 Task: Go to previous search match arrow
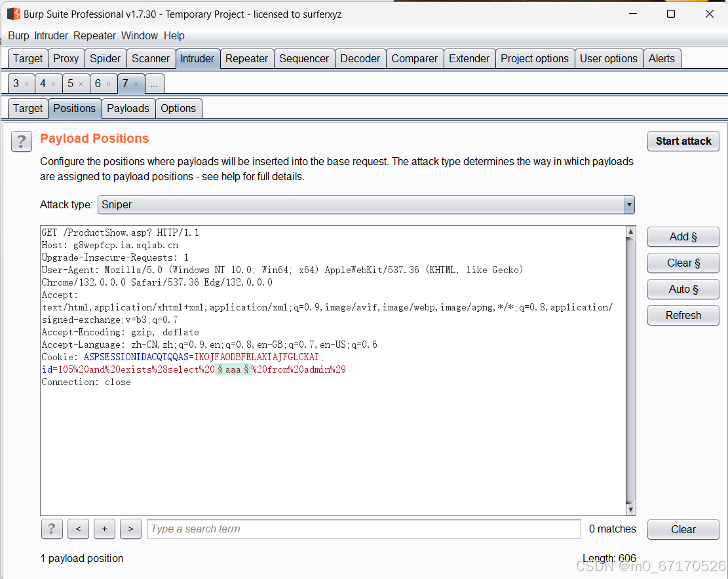pyautogui.click(x=79, y=529)
